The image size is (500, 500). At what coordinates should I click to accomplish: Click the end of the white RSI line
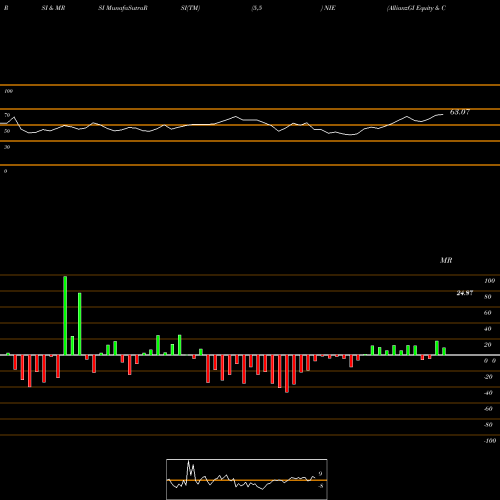443,114
